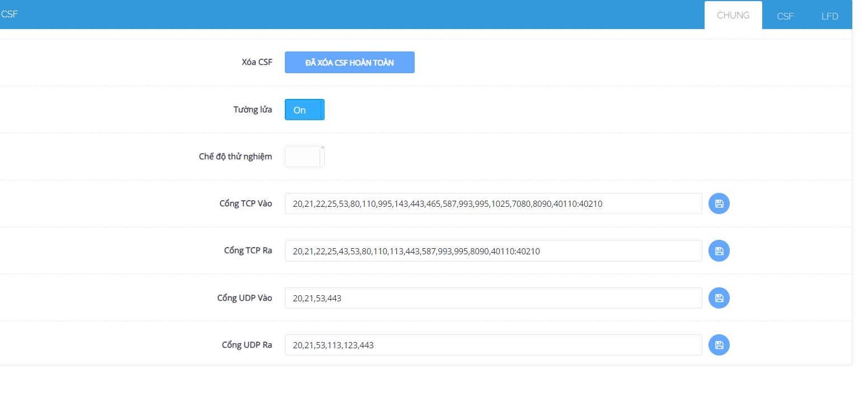
Task: Click the Cổng UDP Ra label
Action: coord(247,345)
